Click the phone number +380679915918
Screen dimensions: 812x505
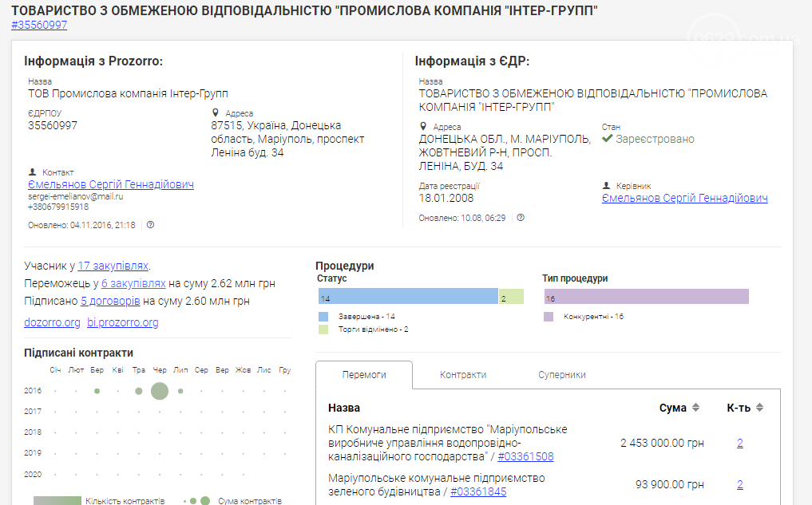[58, 207]
